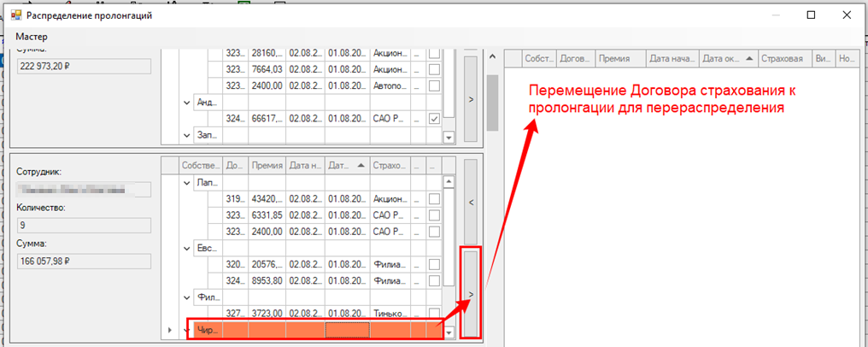Click the app icon in the title bar

pos(15,15)
